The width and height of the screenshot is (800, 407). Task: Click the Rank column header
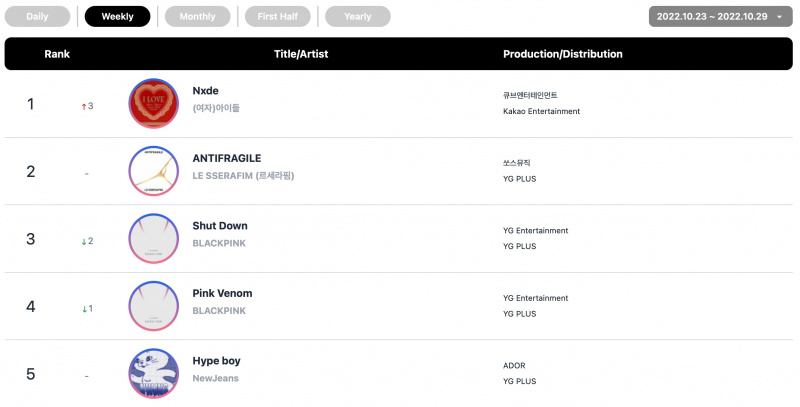[x=57, y=54]
